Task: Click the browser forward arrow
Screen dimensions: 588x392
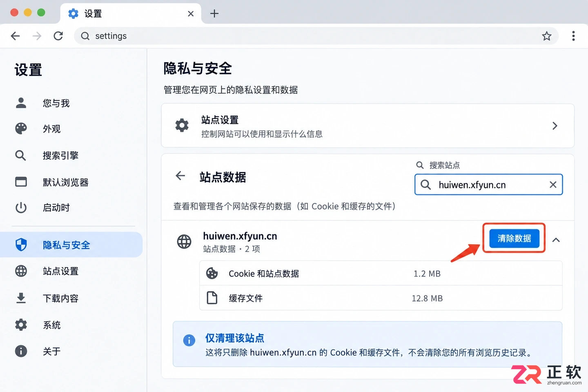Action: (37, 36)
